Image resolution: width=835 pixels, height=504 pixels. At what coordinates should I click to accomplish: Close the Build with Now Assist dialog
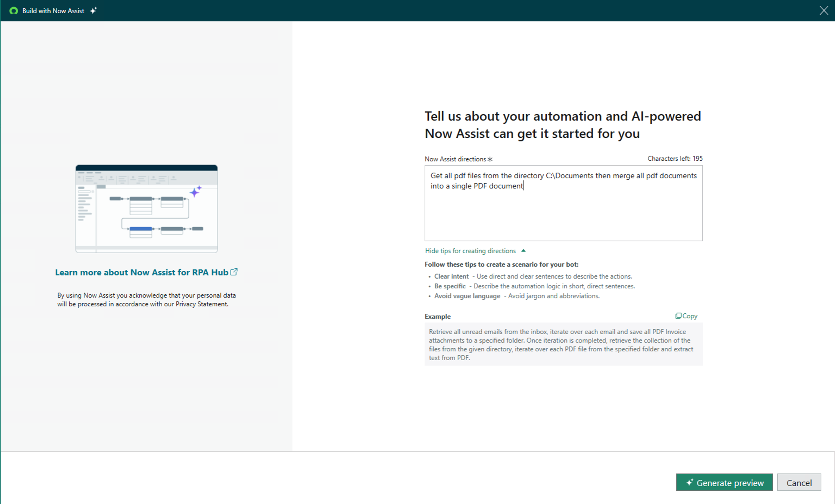pos(824,11)
